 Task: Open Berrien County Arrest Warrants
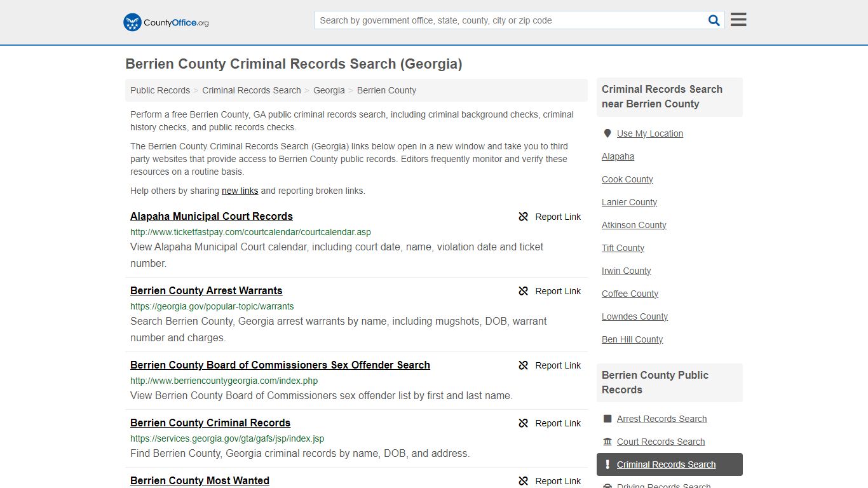207,290
